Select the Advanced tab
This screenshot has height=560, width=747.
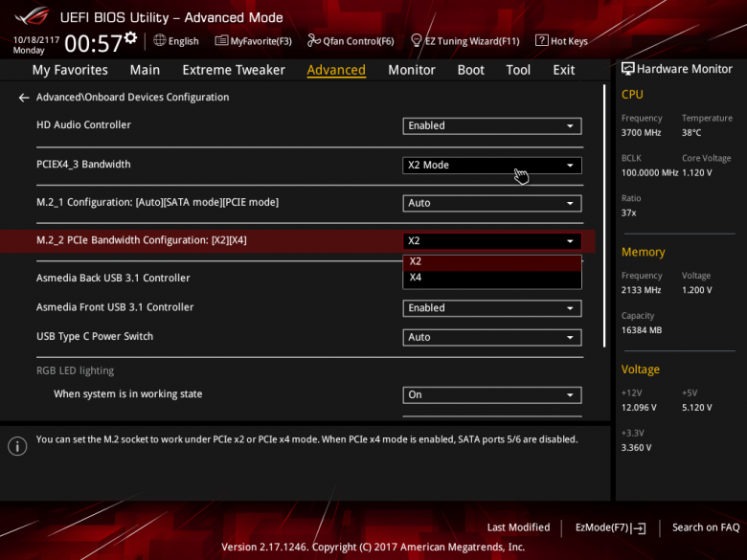336,70
